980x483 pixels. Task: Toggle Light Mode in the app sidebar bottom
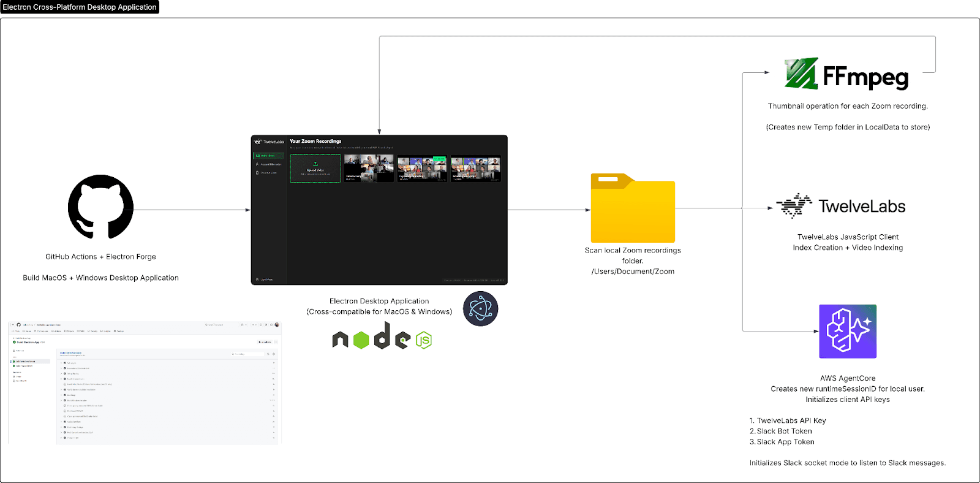tap(265, 280)
